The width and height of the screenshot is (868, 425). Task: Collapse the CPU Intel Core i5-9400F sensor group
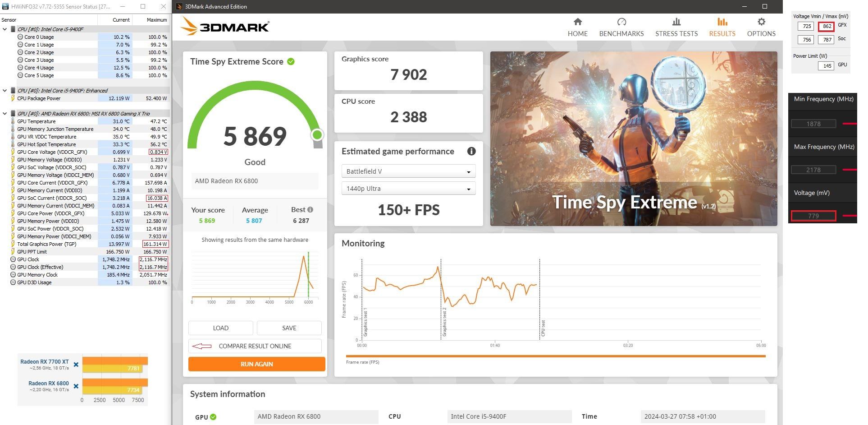pyautogui.click(x=5, y=29)
